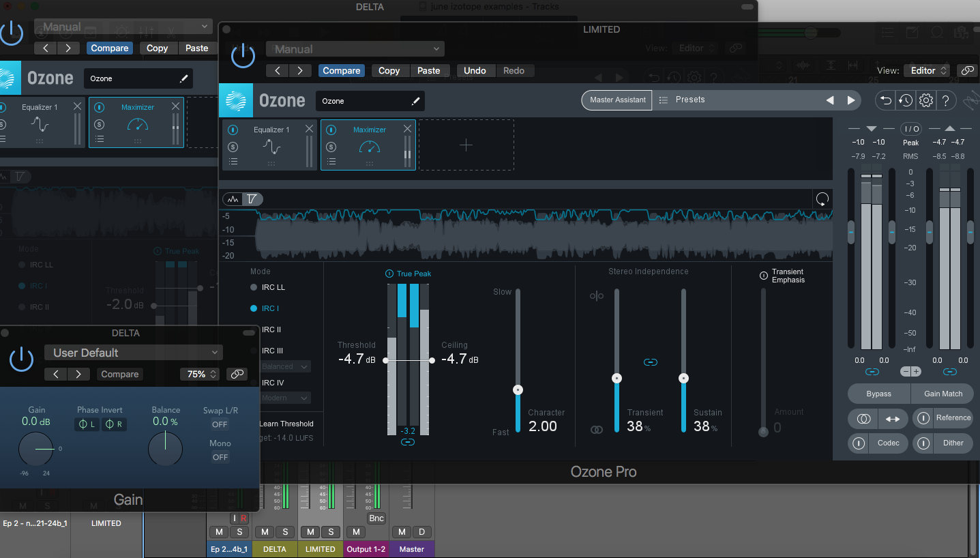980x558 pixels.
Task: Click the Ozone logo icon in LIMITED window
Action: (x=236, y=100)
